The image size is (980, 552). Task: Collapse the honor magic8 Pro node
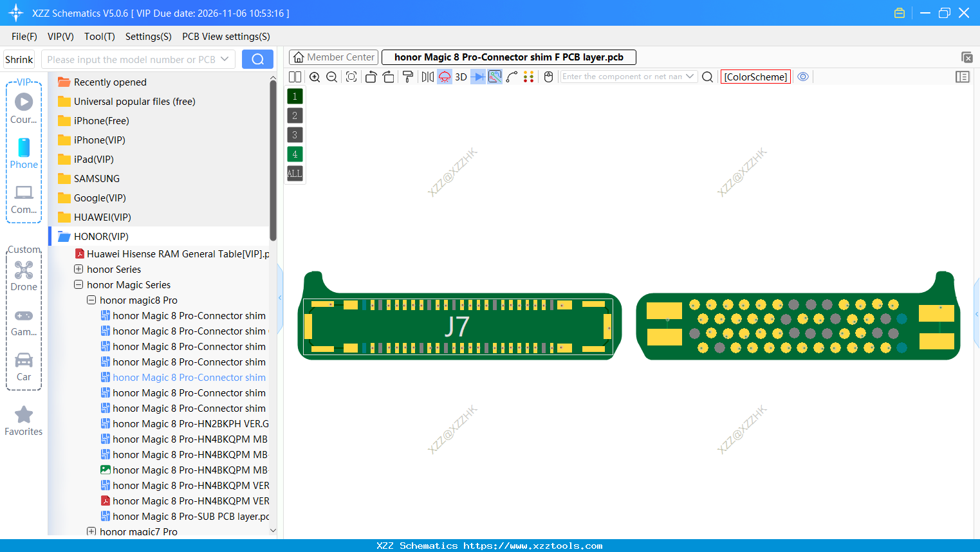tap(91, 300)
